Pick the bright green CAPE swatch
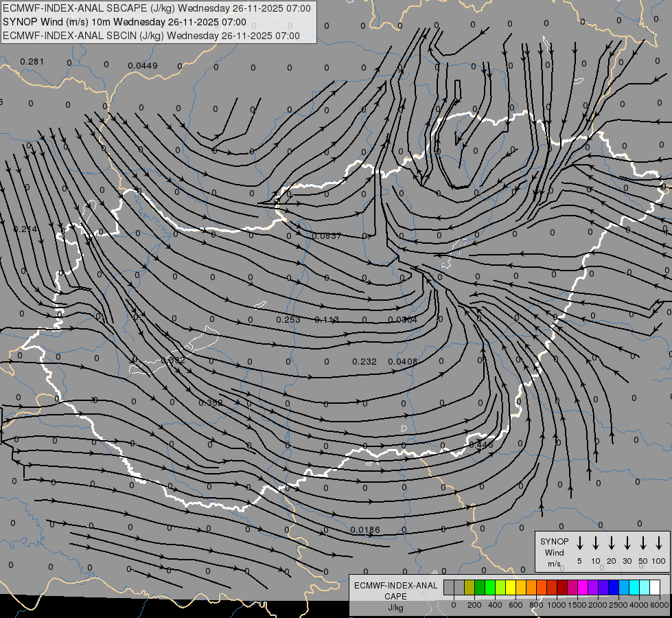672x618 pixels. 490,588
